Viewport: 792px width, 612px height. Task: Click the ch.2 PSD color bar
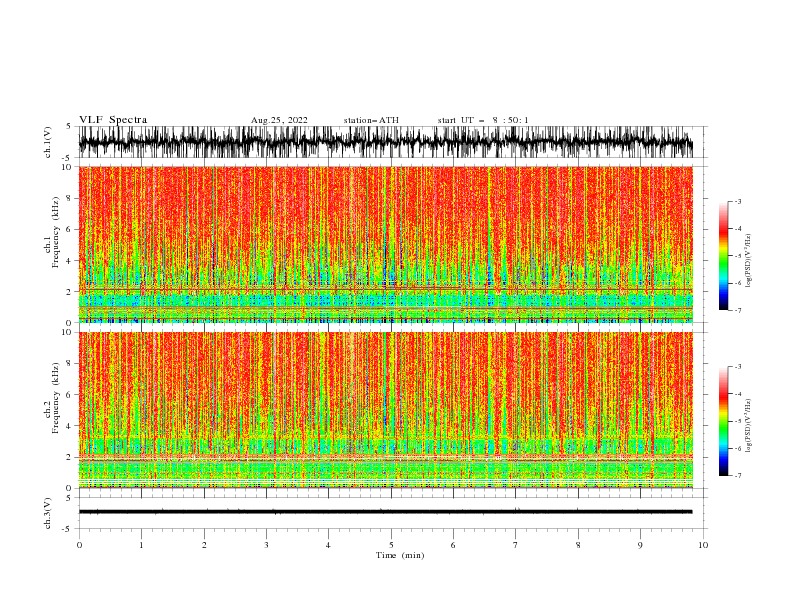pos(724,421)
